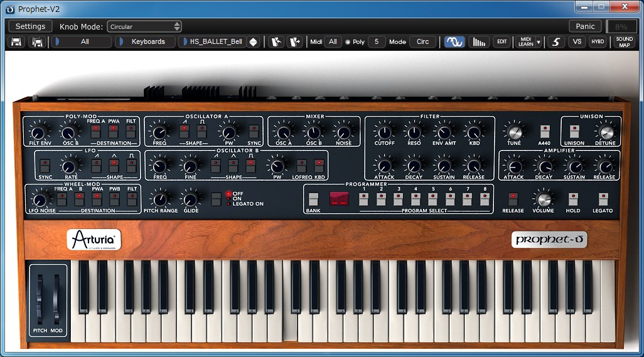Image resolution: width=644 pixels, height=357 pixels.
Task: Open the All bank filter dropdown
Action: pyautogui.click(x=82, y=42)
